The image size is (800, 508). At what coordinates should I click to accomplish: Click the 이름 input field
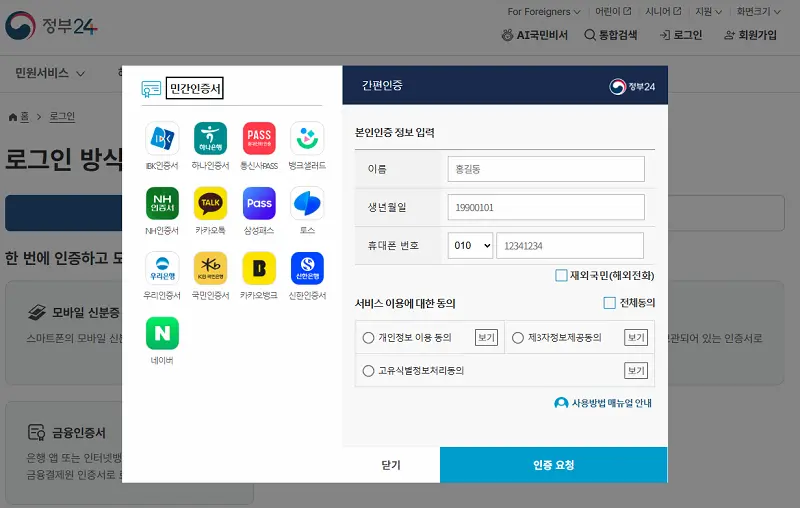(x=546, y=169)
